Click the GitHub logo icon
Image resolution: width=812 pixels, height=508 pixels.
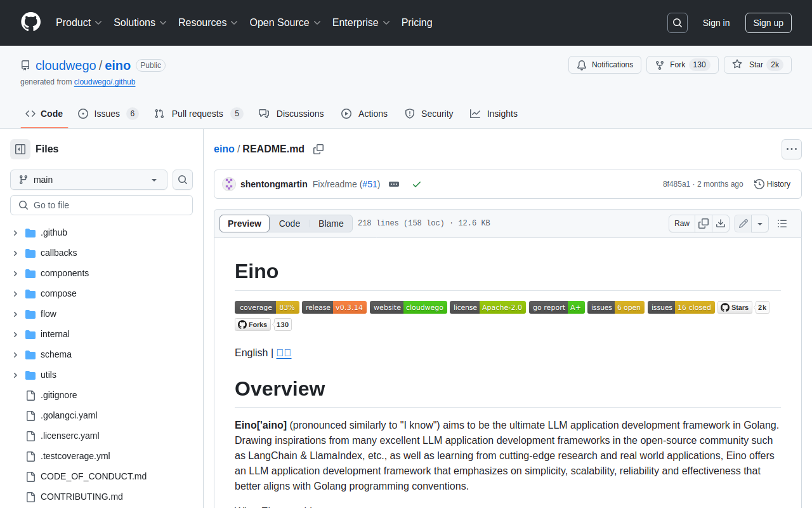[30, 22]
